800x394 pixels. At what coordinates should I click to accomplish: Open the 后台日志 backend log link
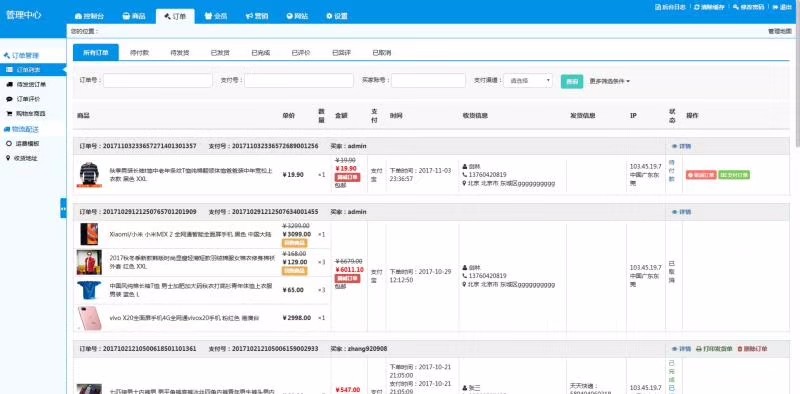pos(670,7)
